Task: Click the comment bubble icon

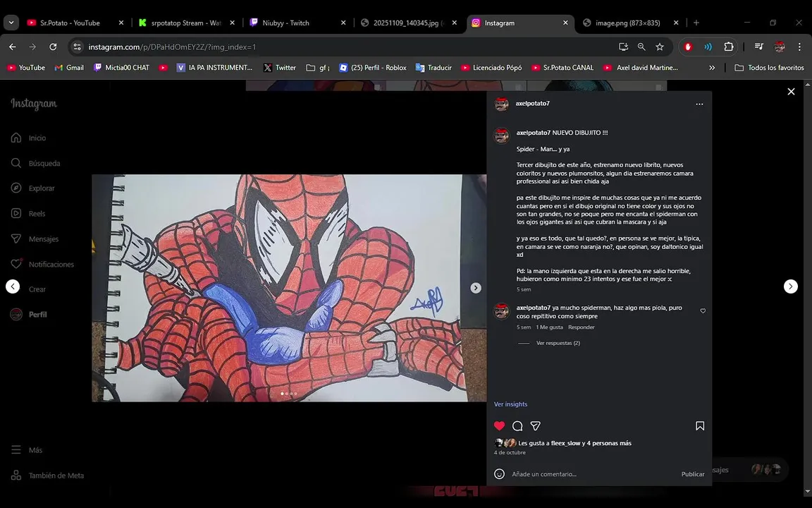Action: click(x=517, y=426)
